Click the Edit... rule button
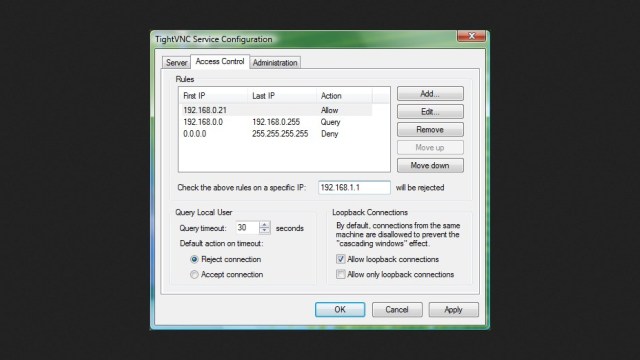Screen dimensions: 640x360 point(430,111)
